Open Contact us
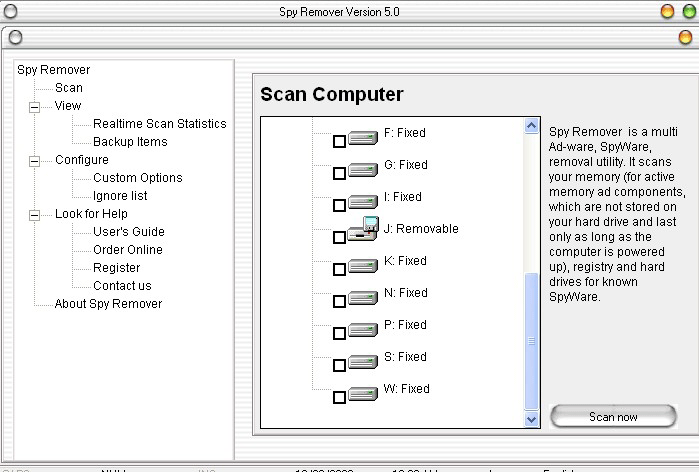The image size is (699, 472). coord(122,286)
